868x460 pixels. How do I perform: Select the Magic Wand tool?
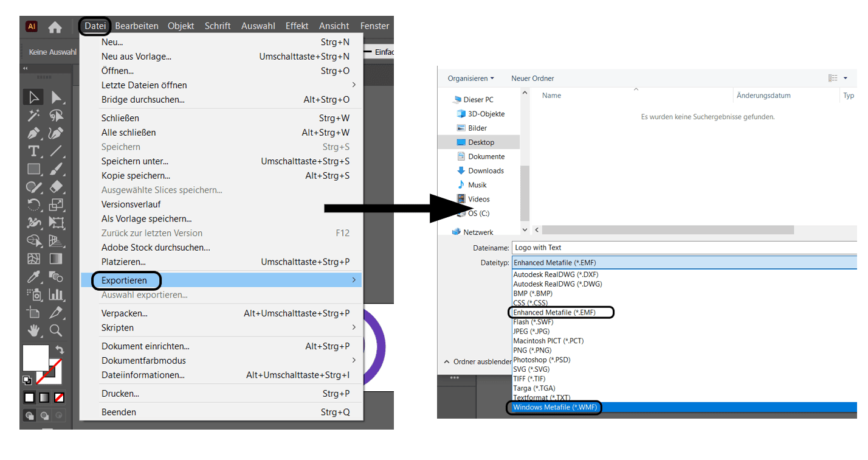[x=34, y=116]
